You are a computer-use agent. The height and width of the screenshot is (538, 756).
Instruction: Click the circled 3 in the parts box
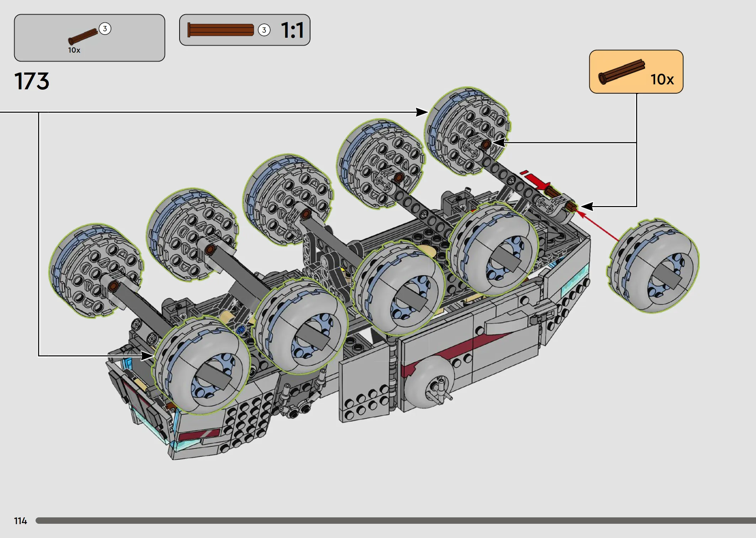click(105, 28)
